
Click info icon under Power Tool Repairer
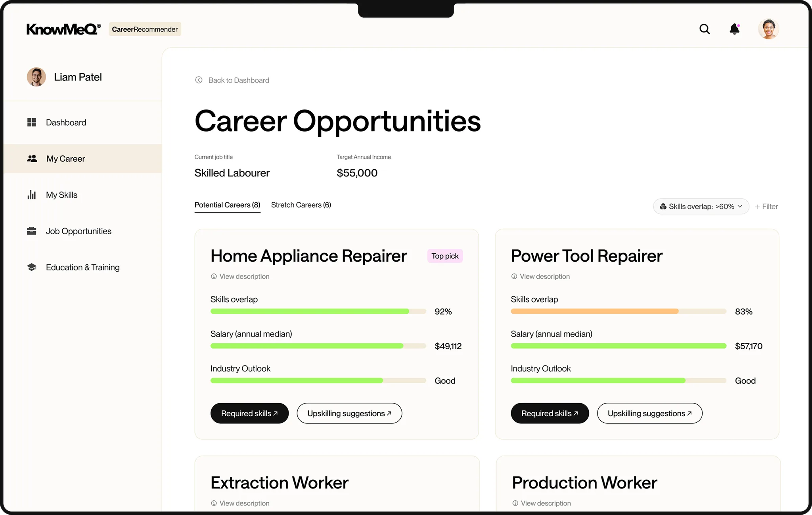[514, 276]
